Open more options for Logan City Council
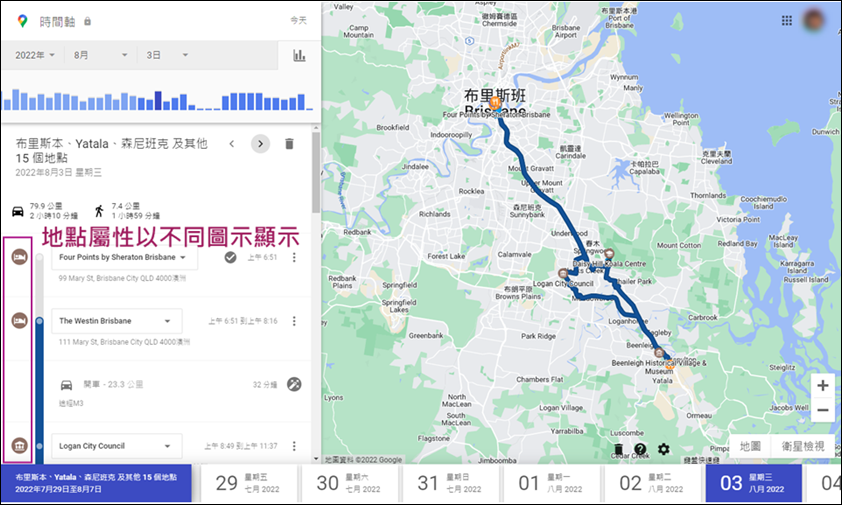 click(x=294, y=446)
